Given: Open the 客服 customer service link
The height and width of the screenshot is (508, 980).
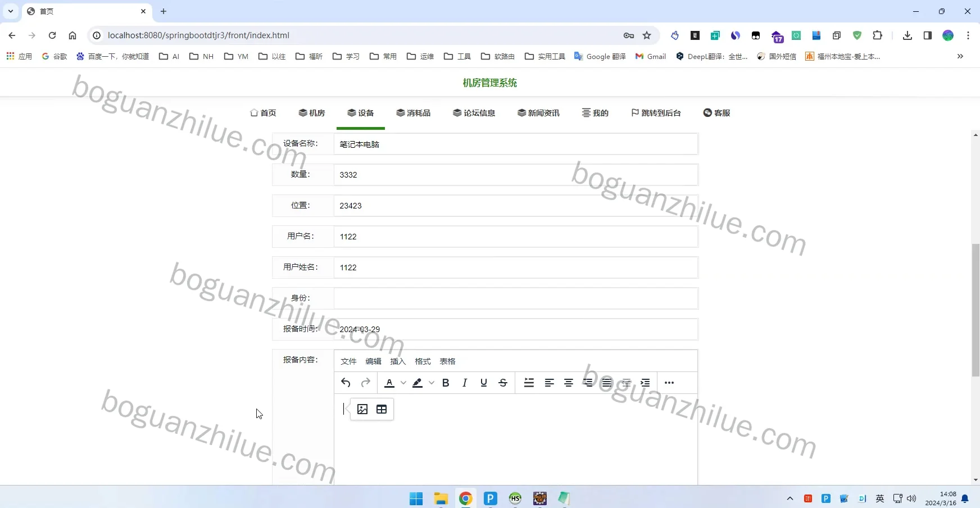Looking at the screenshot, I should tap(716, 113).
